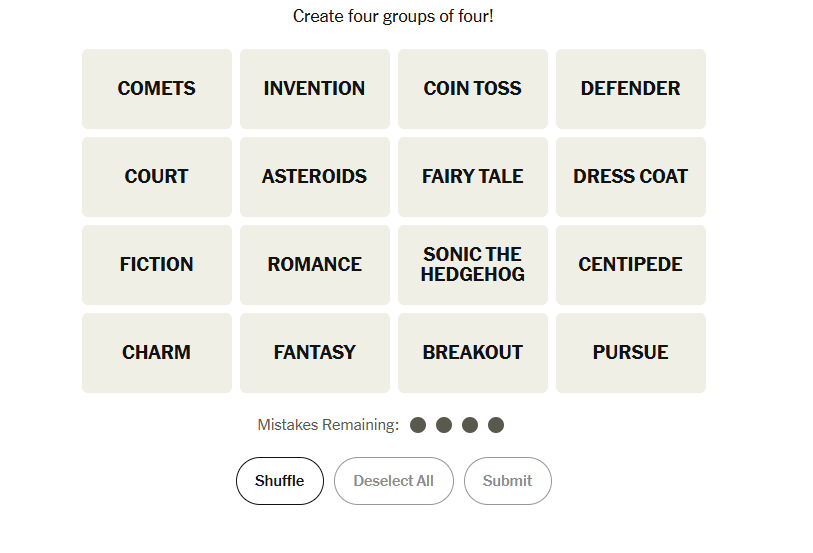
Task: Select the SONIC THE HEDGEHOG tile
Action: point(473,265)
